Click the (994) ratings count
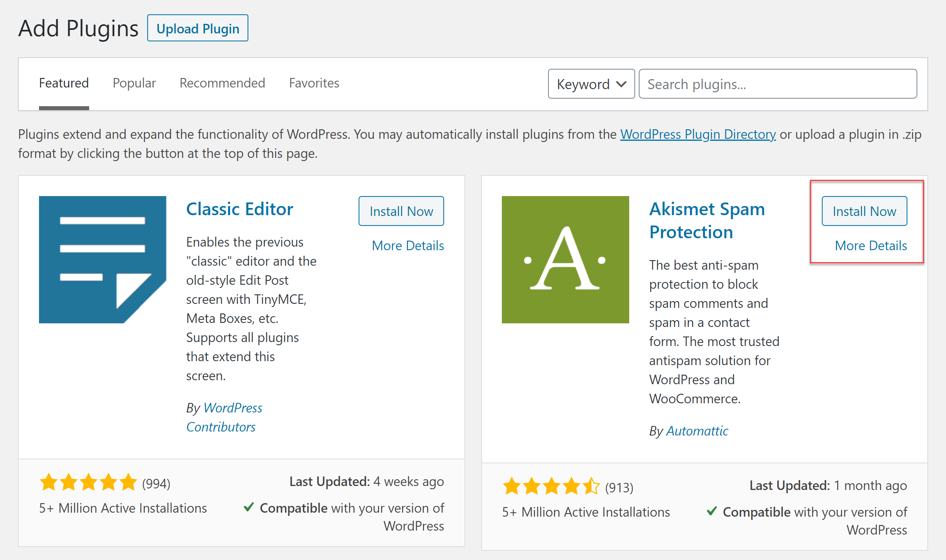Screen dimensions: 946x560 pos(156,484)
